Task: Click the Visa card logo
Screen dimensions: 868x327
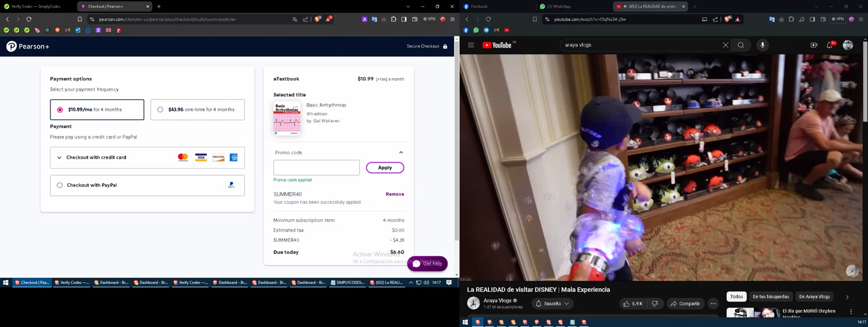Action: coord(201,157)
